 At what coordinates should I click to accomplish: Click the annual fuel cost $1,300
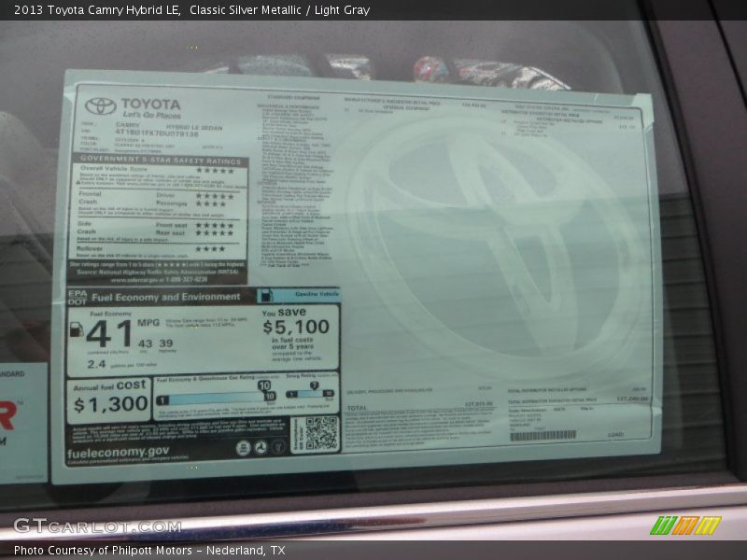pos(110,405)
